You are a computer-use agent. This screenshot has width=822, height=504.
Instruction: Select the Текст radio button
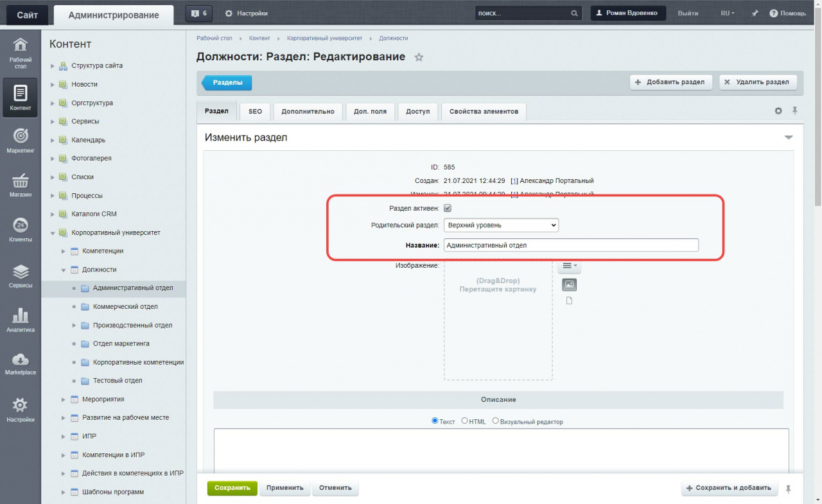pyautogui.click(x=435, y=421)
